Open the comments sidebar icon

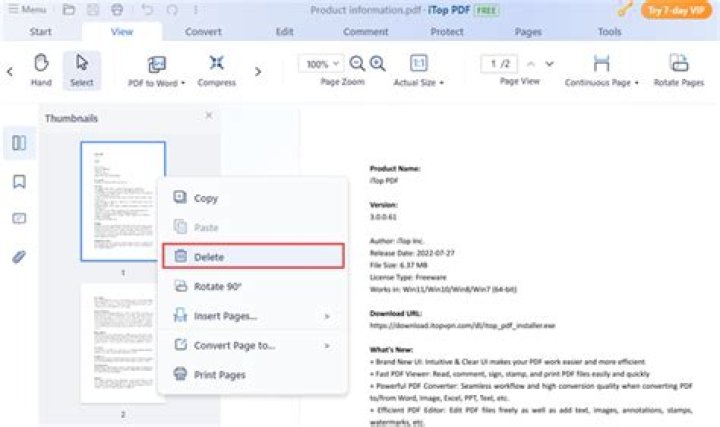tap(19, 219)
